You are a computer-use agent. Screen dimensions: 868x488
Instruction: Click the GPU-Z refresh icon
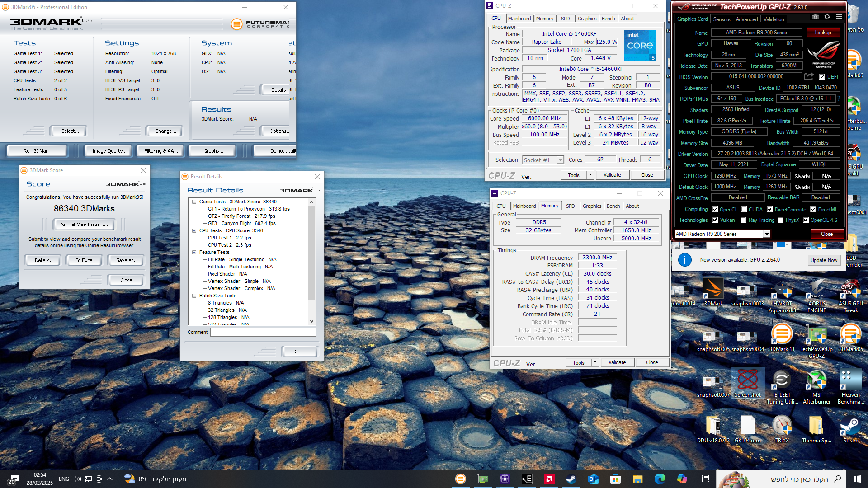click(x=827, y=17)
